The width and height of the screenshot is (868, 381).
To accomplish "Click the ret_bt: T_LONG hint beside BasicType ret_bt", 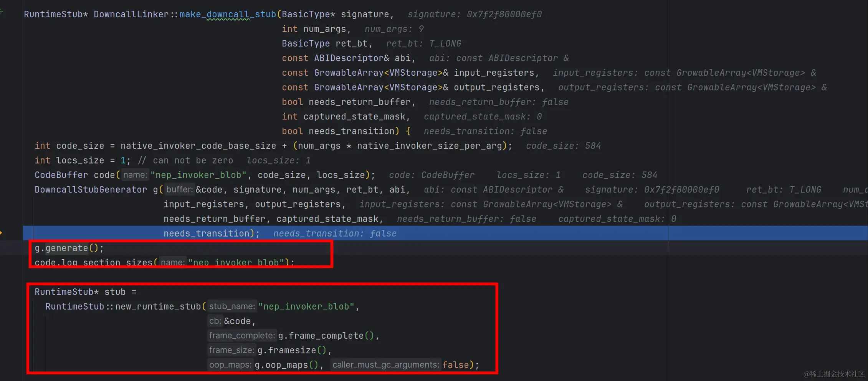I will pyautogui.click(x=424, y=43).
